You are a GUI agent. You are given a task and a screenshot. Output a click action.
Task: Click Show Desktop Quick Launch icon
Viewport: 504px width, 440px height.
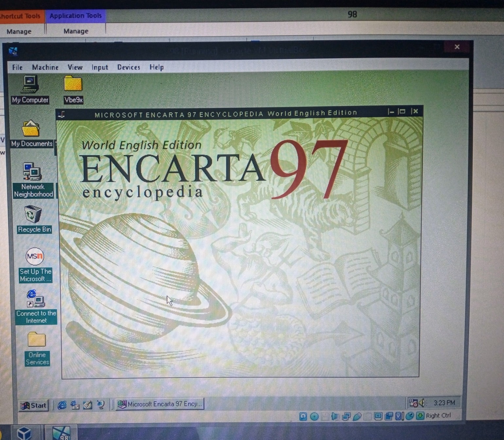point(88,405)
